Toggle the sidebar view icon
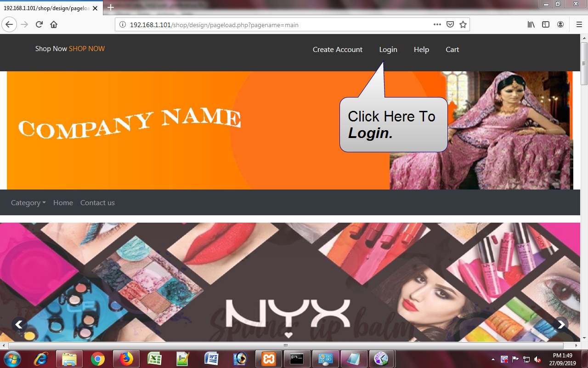This screenshot has width=588, height=368. pyautogui.click(x=546, y=24)
